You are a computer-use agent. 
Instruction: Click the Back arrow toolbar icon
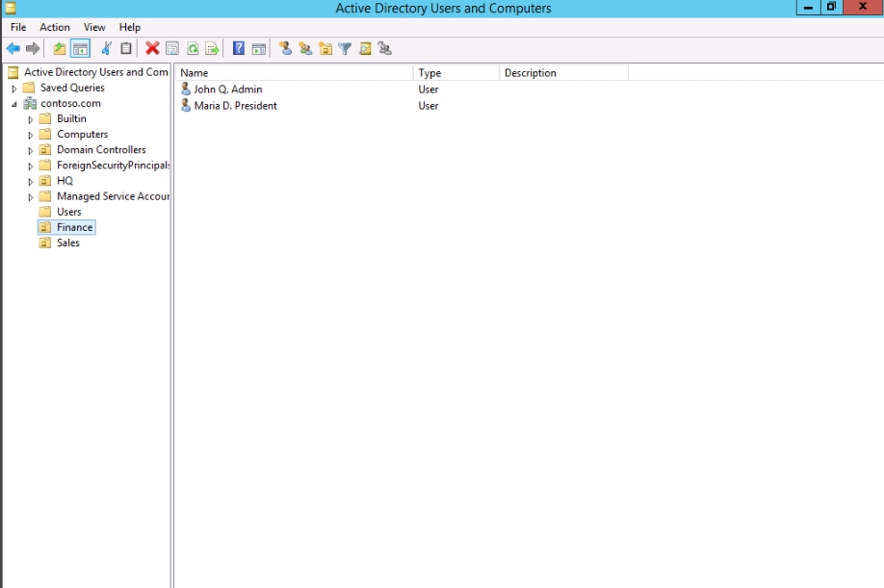coord(13,49)
